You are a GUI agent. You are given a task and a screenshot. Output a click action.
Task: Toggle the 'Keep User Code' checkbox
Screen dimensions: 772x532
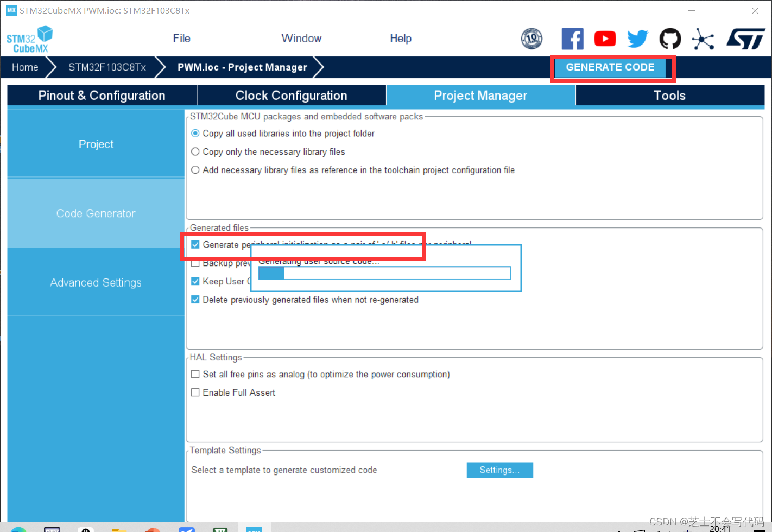pyautogui.click(x=195, y=281)
